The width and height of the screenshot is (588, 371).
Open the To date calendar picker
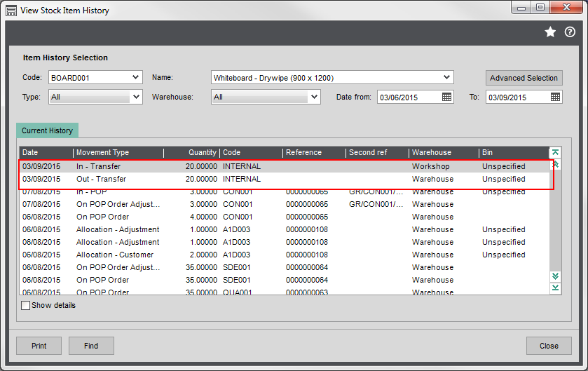click(x=555, y=97)
